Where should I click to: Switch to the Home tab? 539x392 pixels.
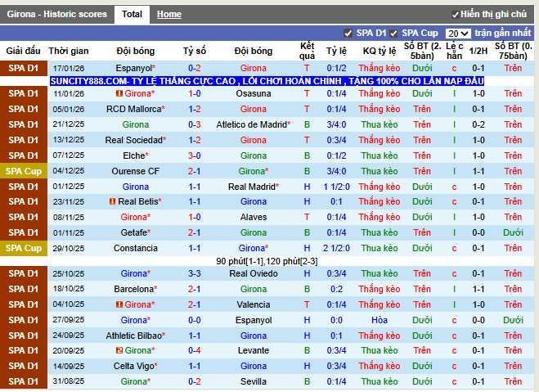(169, 15)
